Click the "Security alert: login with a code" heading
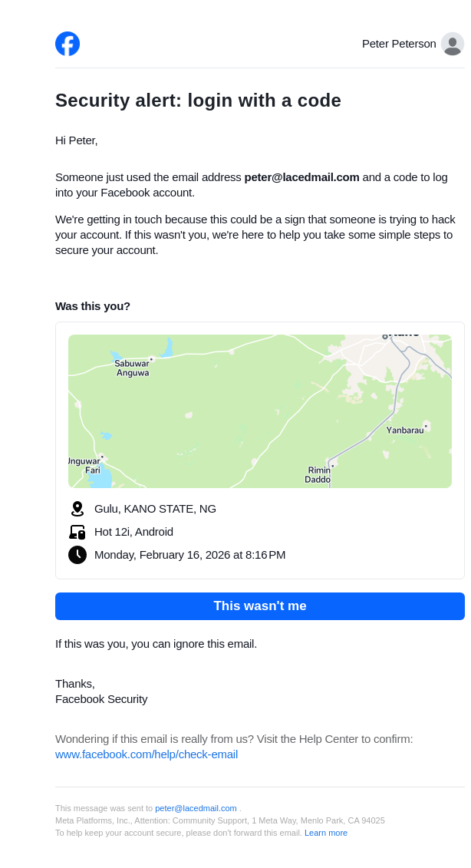 pyautogui.click(x=198, y=101)
